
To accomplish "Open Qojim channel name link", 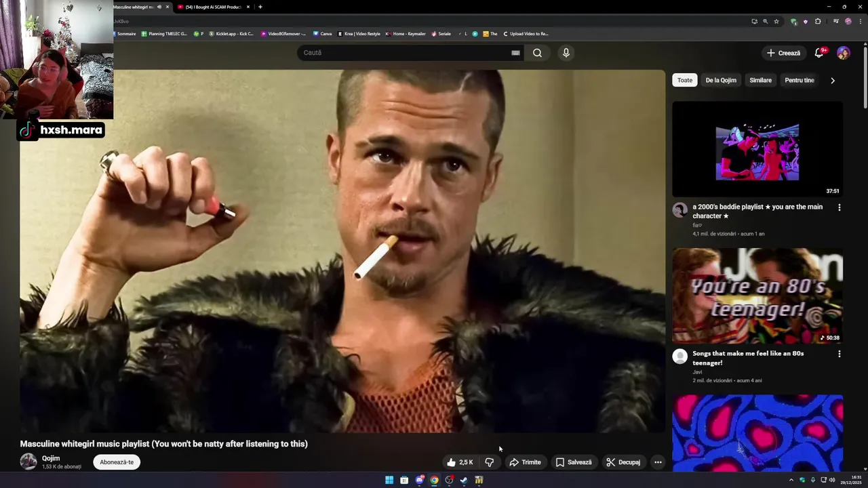I will pos(51,458).
